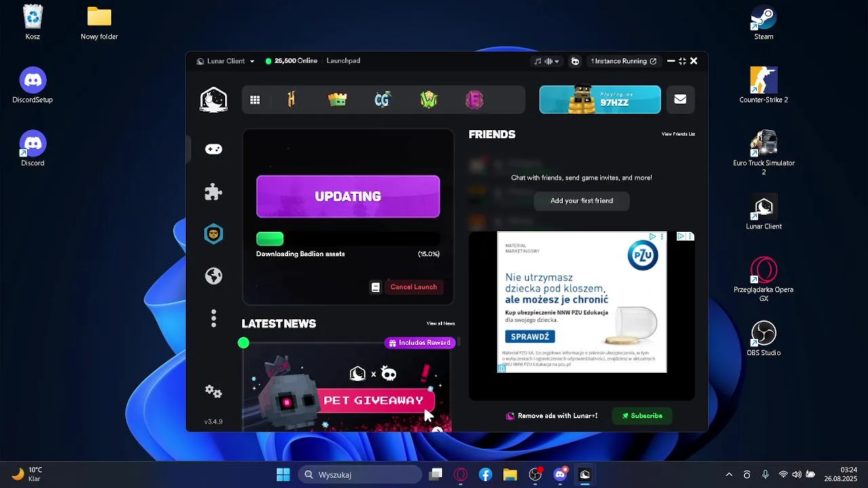Image resolution: width=868 pixels, height=488 pixels.
Task: Open the music player dropdown
Action: tap(547, 61)
